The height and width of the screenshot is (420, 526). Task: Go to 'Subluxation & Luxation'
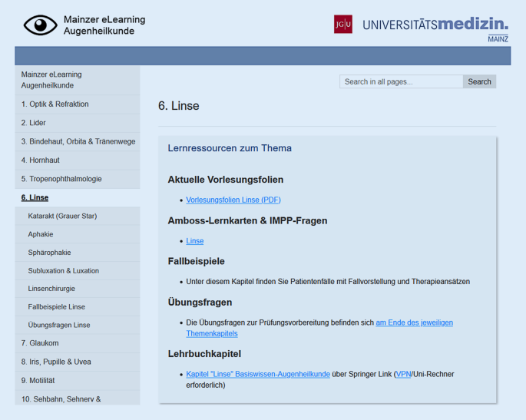point(78,271)
